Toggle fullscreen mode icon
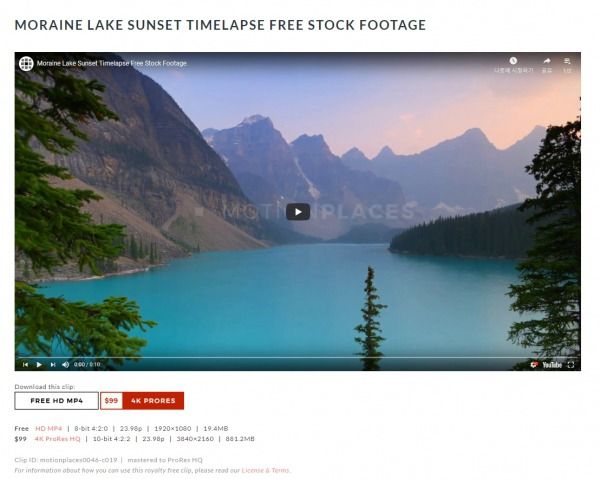The height and width of the screenshot is (479, 600). pos(571,365)
